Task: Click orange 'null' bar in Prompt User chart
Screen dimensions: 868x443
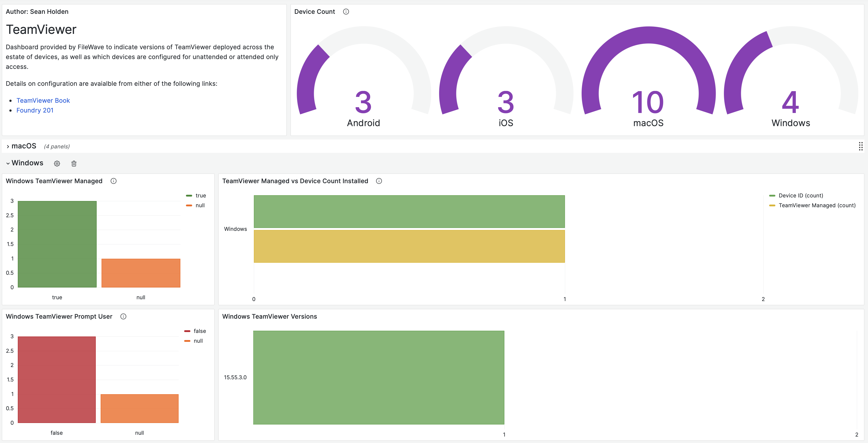Action: [x=139, y=409]
